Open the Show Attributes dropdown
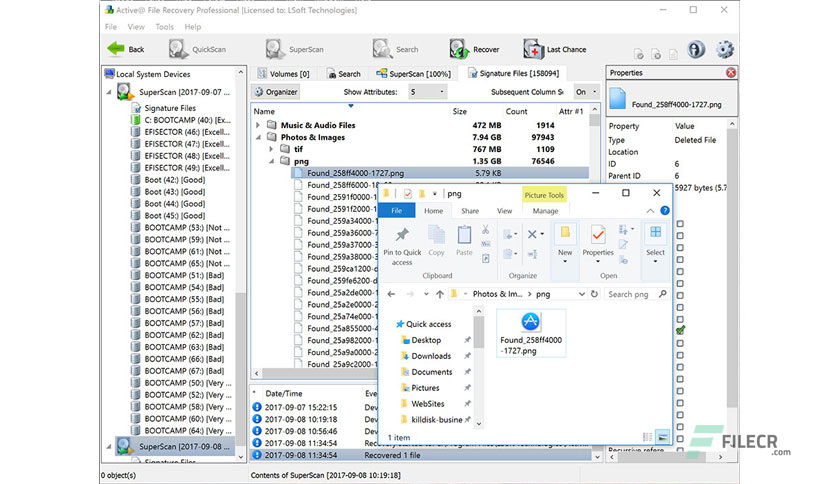 point(427,92)
